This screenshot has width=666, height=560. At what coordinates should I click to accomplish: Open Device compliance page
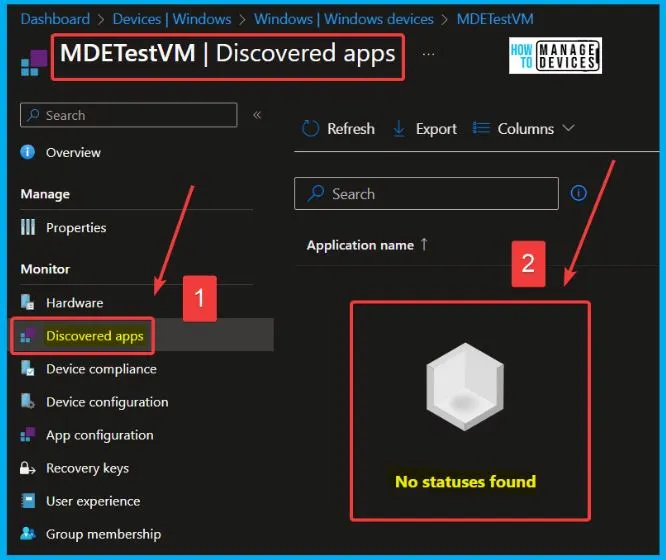(101, 369)
